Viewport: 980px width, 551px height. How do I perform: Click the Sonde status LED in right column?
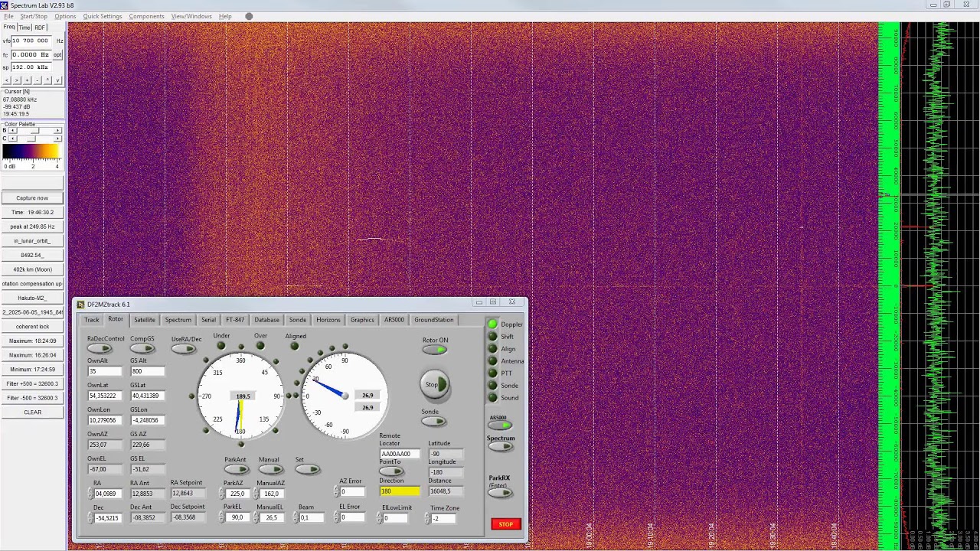coord(493,386)
